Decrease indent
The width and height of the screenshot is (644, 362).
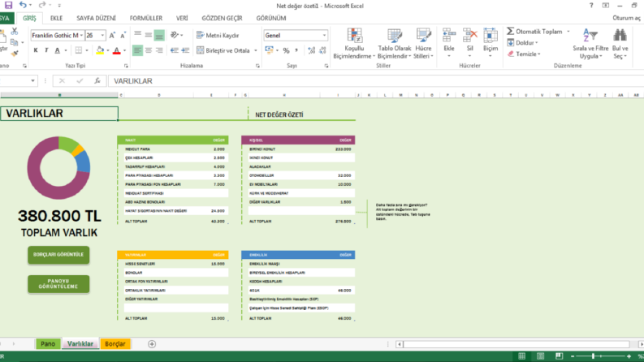(175, 50)
